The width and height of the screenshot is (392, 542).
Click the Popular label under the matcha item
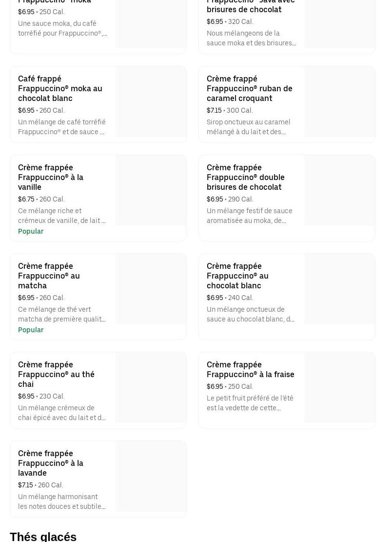(x=31, y=330)
